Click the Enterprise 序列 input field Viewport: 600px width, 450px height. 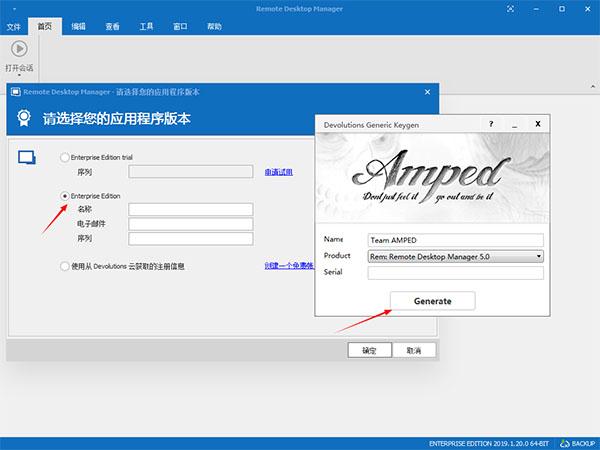point(191,238)
